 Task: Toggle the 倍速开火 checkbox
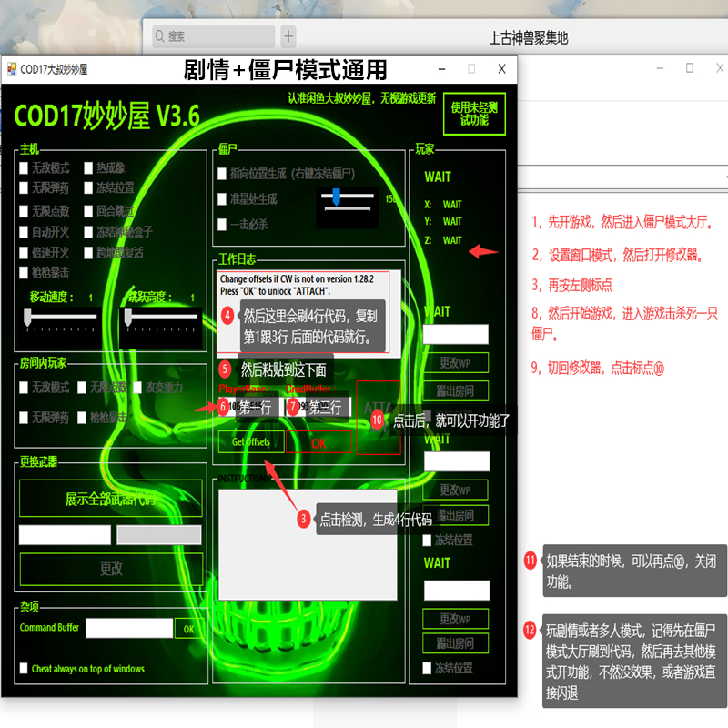24,253
